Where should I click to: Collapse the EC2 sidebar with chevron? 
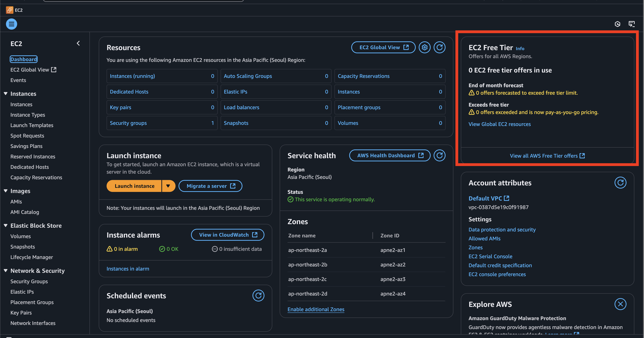pos(78,43)
